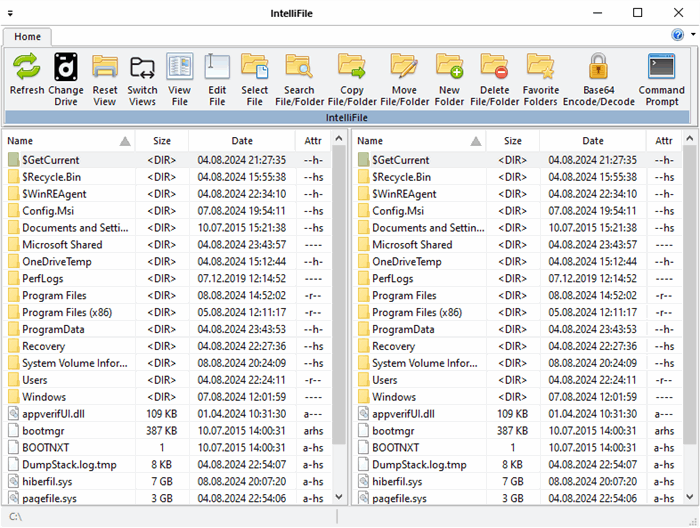Select Users folder in right pane
Image resolution: width=700 pixels, height=528 pixels.
pyautogui.click(x=384, y=380)
